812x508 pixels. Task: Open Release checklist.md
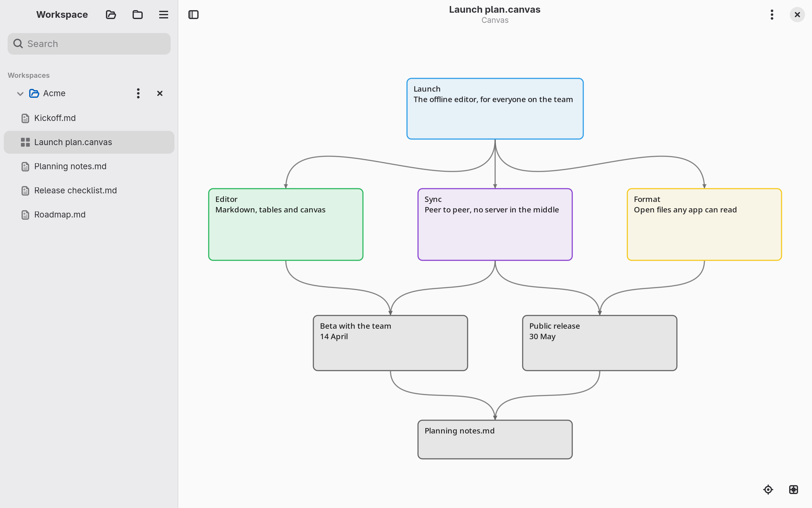pyautogui.click(x=89, y=190)
